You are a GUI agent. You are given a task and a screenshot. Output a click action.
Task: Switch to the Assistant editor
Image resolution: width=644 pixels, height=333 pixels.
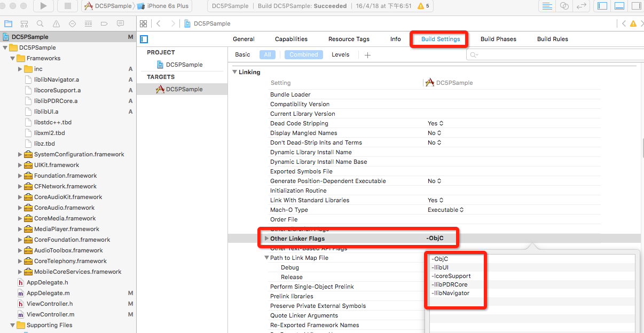[x=564, y=6]
